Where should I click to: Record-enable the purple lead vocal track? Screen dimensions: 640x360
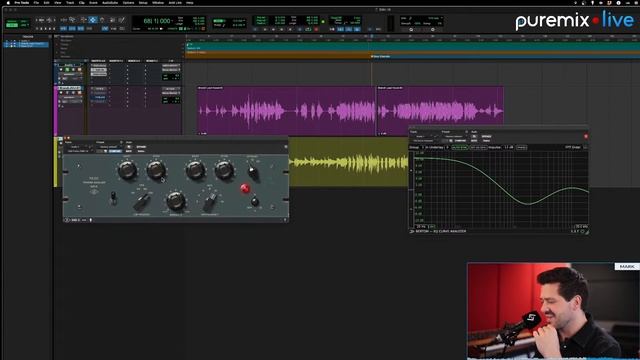[x=62, y=93]
